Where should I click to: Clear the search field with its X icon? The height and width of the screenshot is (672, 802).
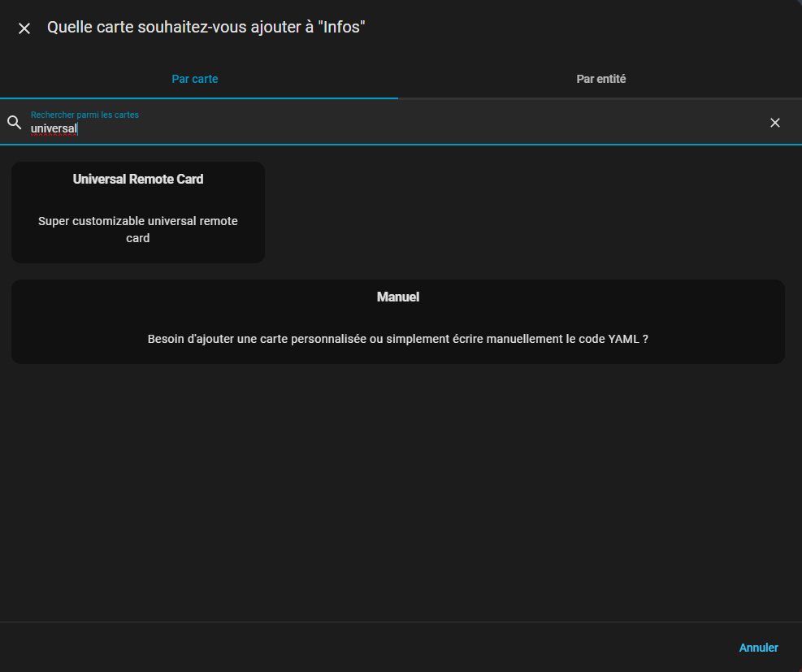pyautogui.click(x=774, y=123)
